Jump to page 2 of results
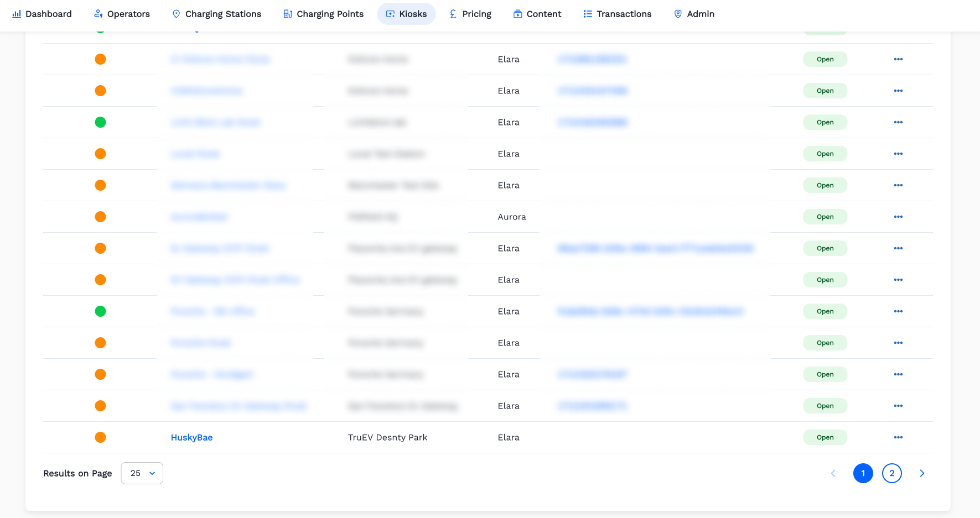The image size is (980, 518). coord(891,473)
